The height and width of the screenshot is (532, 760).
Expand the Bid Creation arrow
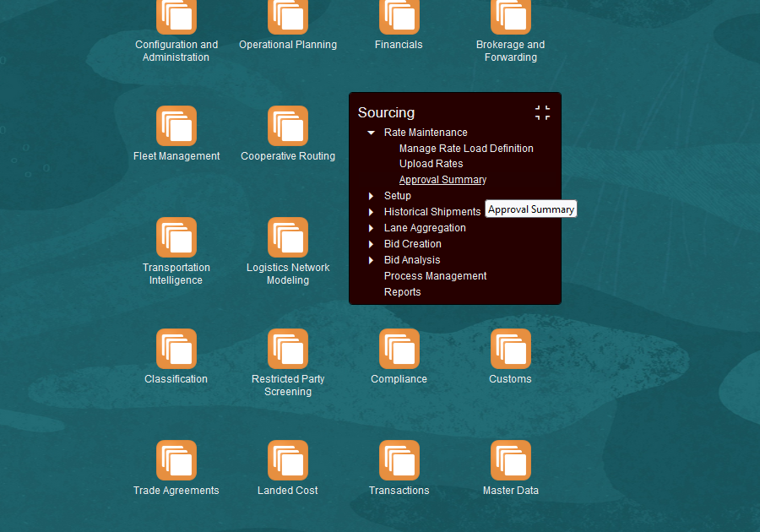[x=371, y=244]
